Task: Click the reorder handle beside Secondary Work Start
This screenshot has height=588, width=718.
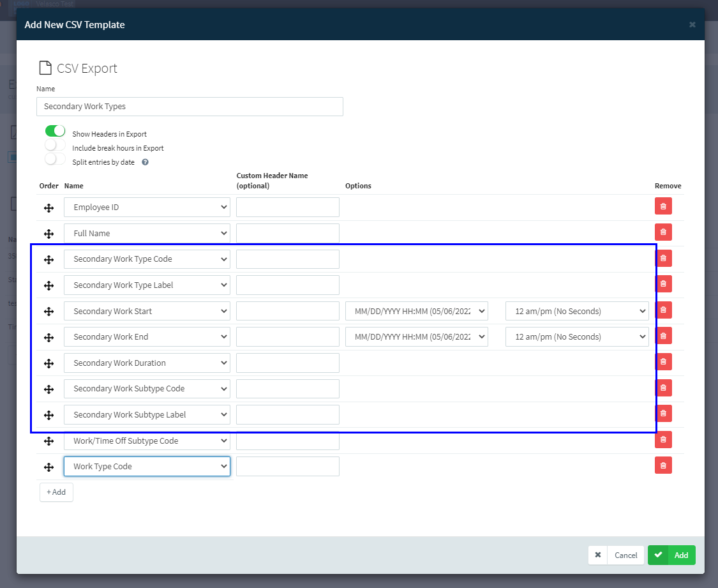Action: pyautogui.click(x=49, y=312)
